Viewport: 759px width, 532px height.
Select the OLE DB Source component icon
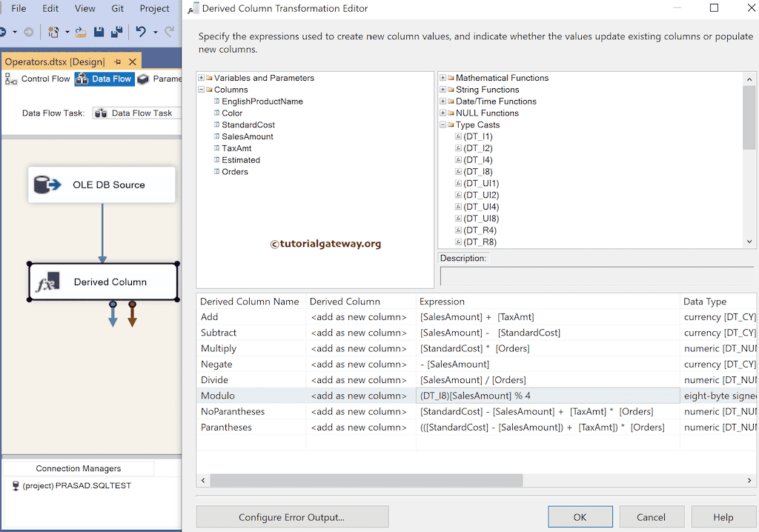tap(46, 185)
